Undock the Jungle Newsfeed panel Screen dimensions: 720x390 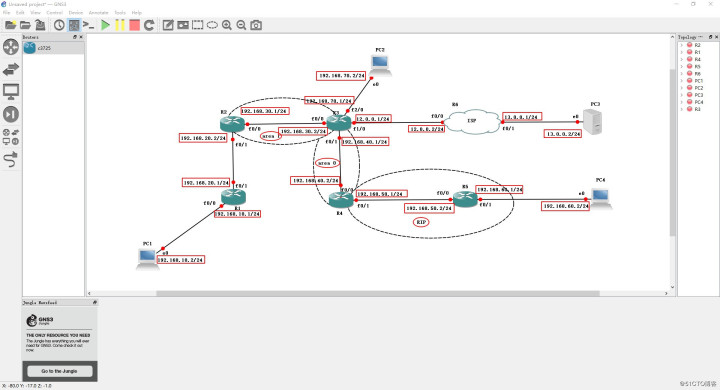coord(95,302)
